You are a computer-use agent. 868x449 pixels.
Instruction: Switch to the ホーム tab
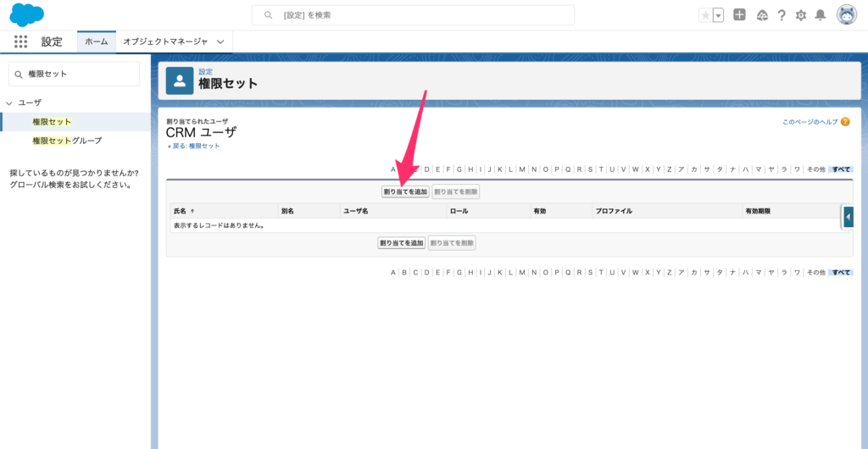click(x=97, y=42)
